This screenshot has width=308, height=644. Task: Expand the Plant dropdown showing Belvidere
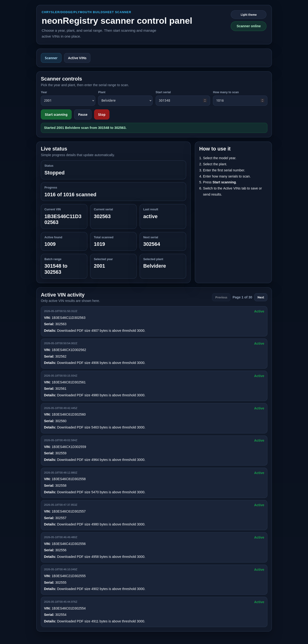(x=125, y=100)
